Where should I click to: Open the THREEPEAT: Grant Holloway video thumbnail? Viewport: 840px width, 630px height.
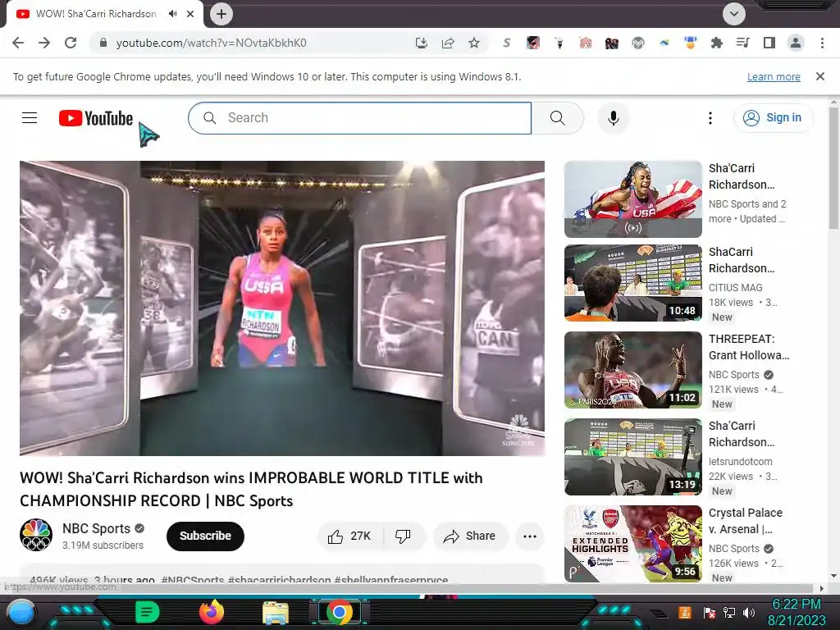click(x=633, y=370)
